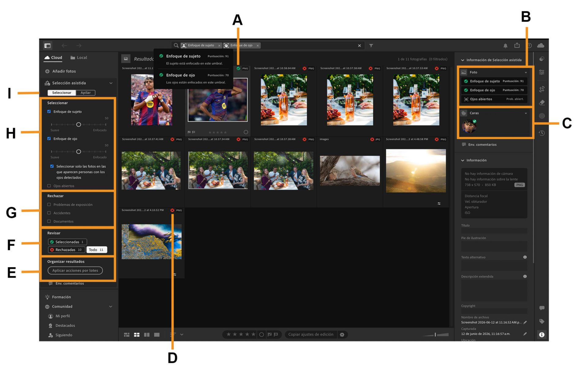Screen dimensions: 588x380
Task: Switch to square grid view
Action: coord(137,335)
